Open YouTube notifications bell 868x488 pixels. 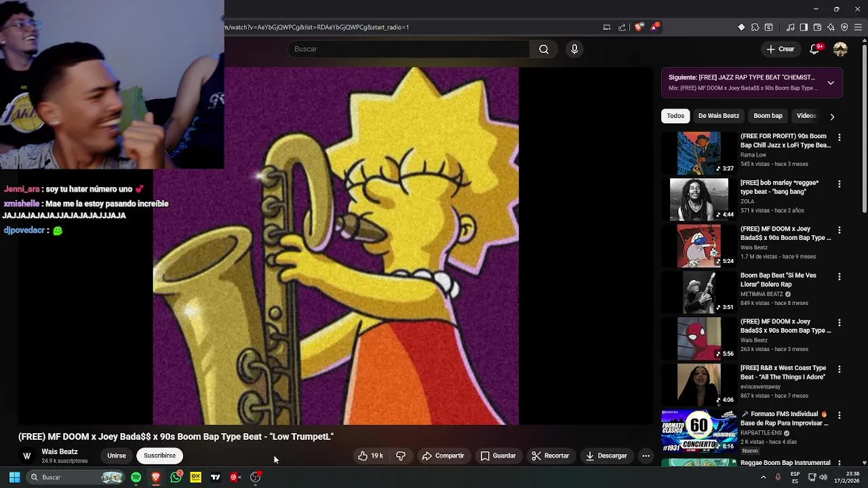814,49
